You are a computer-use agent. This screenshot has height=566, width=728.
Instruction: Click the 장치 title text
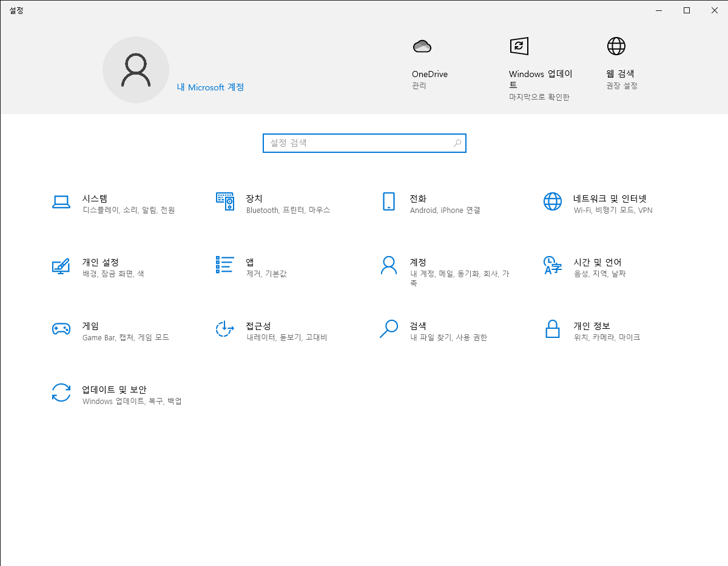click(x=254, y=198)
